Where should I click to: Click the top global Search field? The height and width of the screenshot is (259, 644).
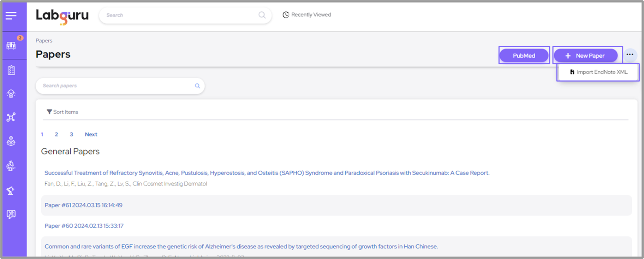point(180,15)
